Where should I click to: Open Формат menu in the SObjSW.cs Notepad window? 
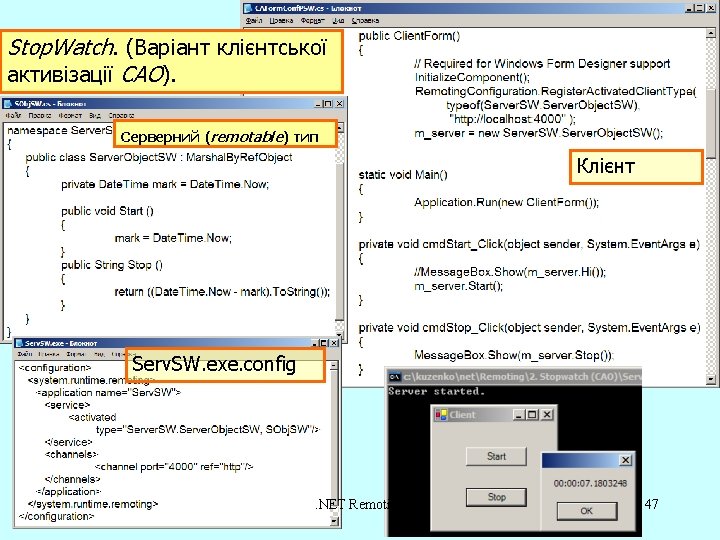pos(70,115)
